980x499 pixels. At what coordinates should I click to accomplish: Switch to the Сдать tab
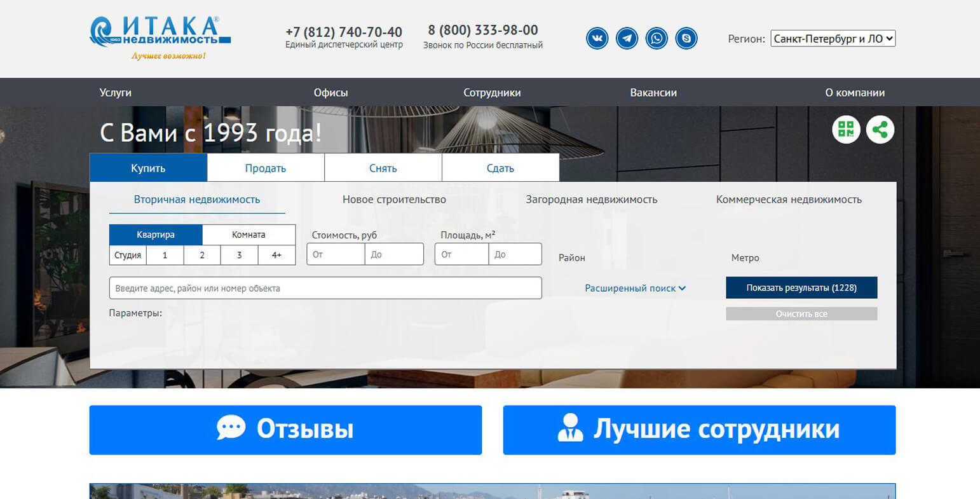(501, 168)
